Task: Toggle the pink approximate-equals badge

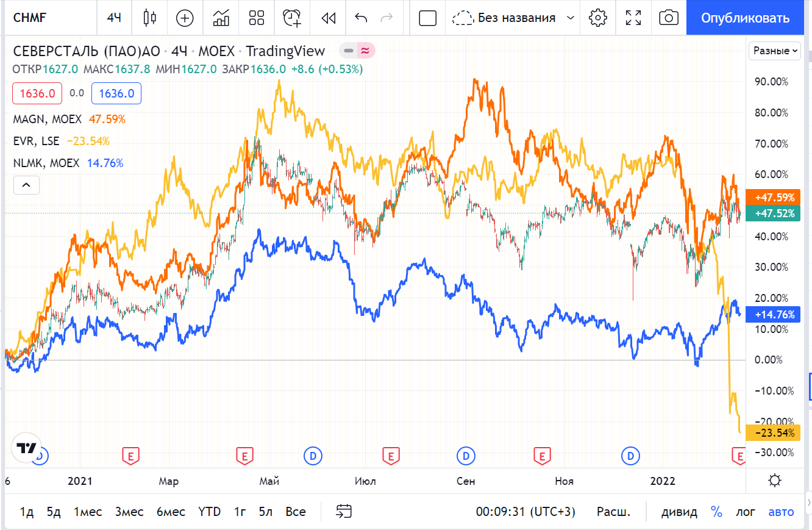Action: click(x=366, y=51)
